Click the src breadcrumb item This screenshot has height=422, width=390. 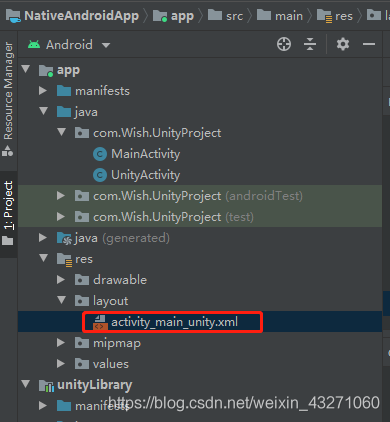click(x=225, y=16)
